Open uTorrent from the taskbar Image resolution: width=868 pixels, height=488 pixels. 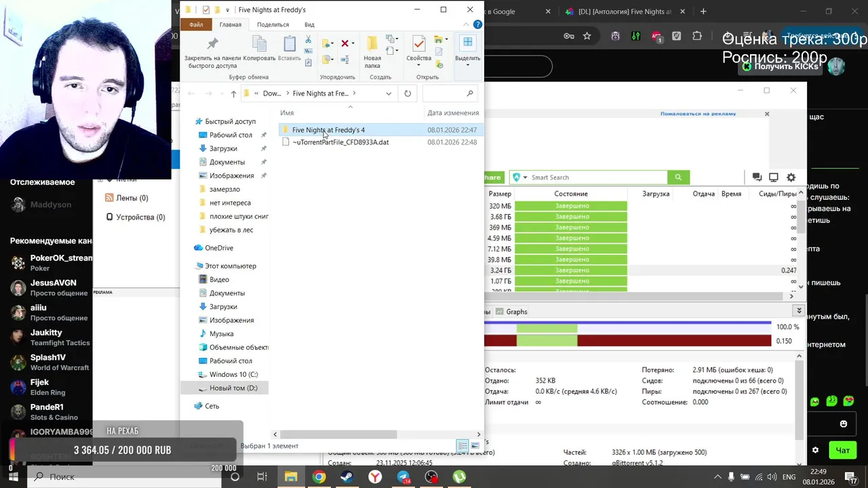coord(459,477)
